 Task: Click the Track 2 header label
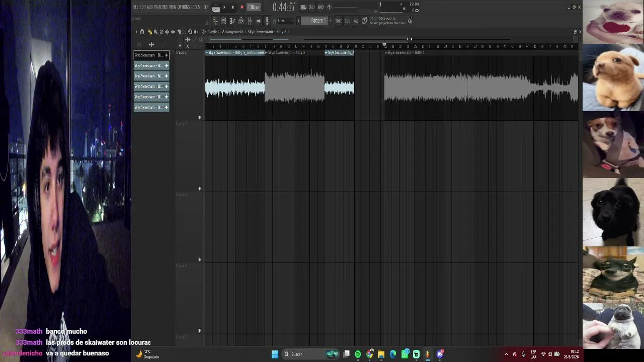click(181, 123)
